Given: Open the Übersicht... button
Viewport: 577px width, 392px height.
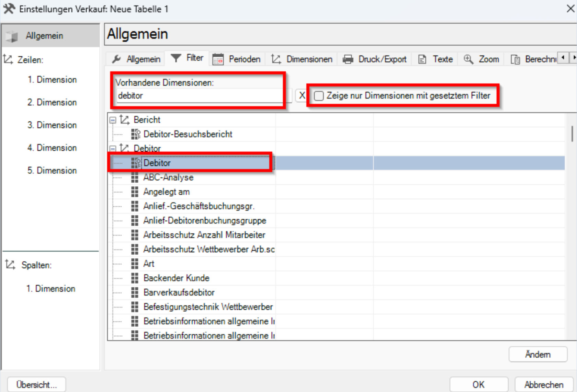Looking at the screenshot, I should pyautogui.click(x=36, y=384).
